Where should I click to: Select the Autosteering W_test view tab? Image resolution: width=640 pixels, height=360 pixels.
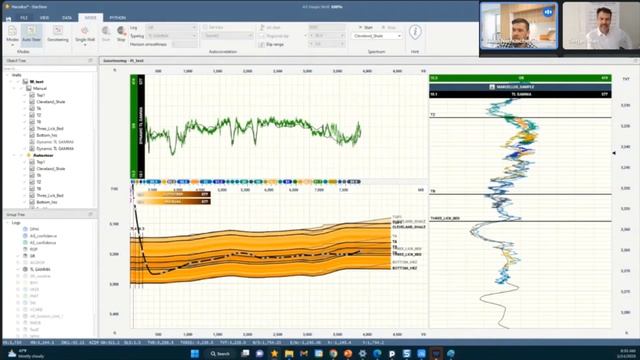coord(123,60)
